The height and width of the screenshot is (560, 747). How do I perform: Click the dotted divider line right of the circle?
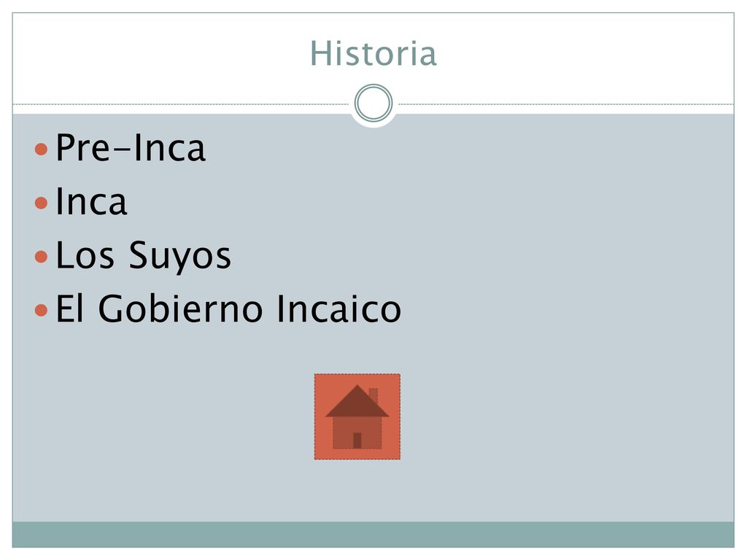pos(566,104)
